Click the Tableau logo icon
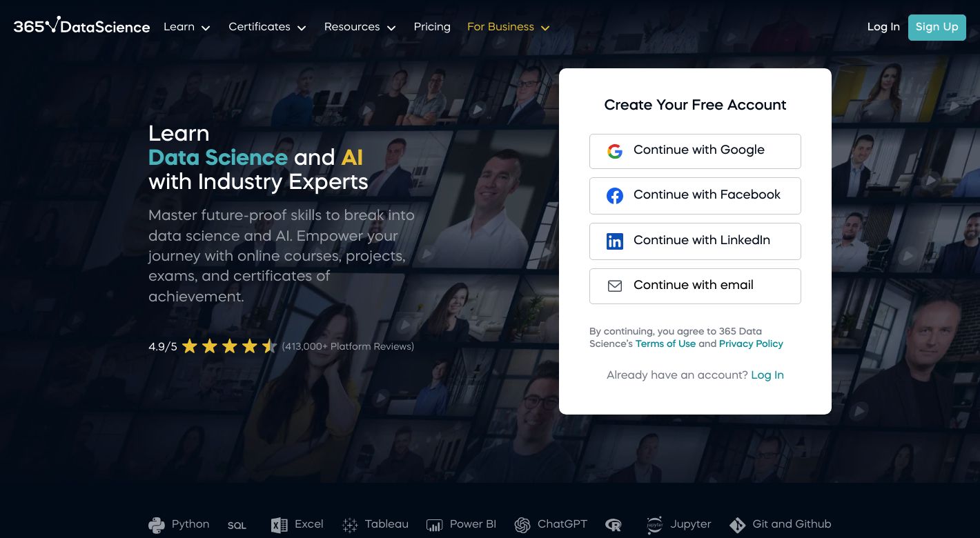The width and height of the screenshot is (980, 538). coord(350,526)
